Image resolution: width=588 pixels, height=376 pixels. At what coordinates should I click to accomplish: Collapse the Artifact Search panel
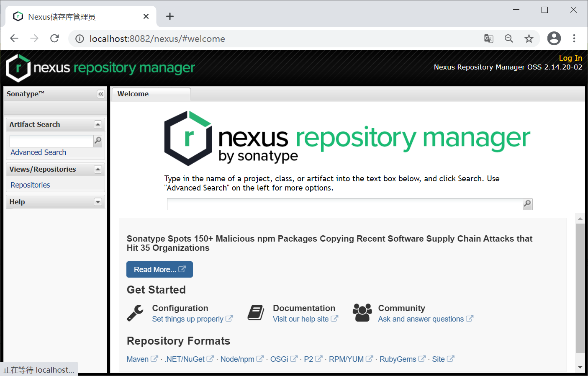98,124
